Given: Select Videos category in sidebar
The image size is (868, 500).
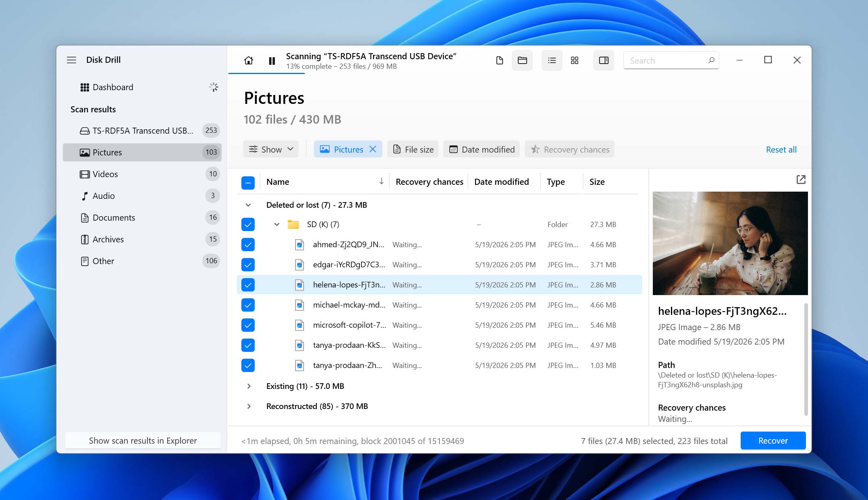Looking at the screenshot, I should [x=142, y=174].
